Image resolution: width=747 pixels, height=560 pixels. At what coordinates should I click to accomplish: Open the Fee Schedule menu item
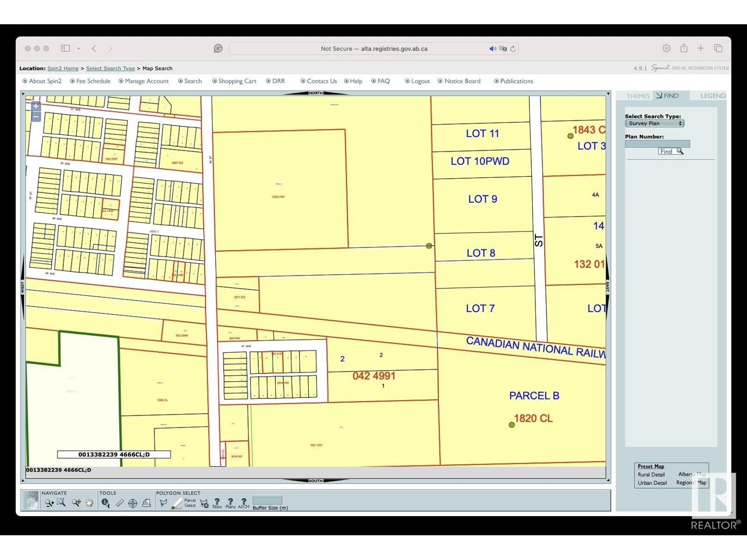93,81
